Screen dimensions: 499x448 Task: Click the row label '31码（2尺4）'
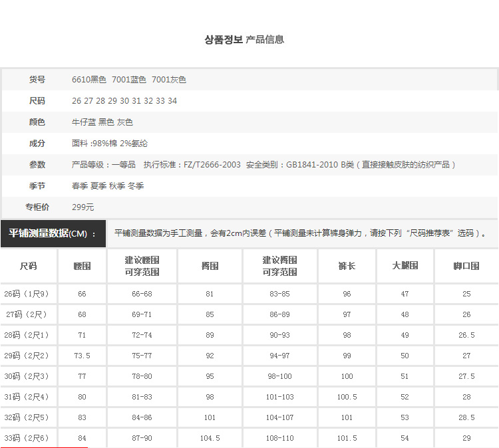point(27,397)
